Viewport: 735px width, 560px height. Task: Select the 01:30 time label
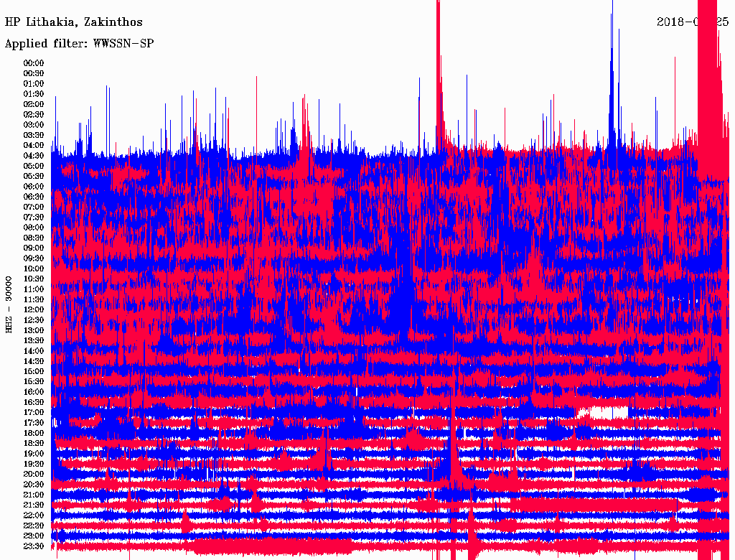(34, 94)
